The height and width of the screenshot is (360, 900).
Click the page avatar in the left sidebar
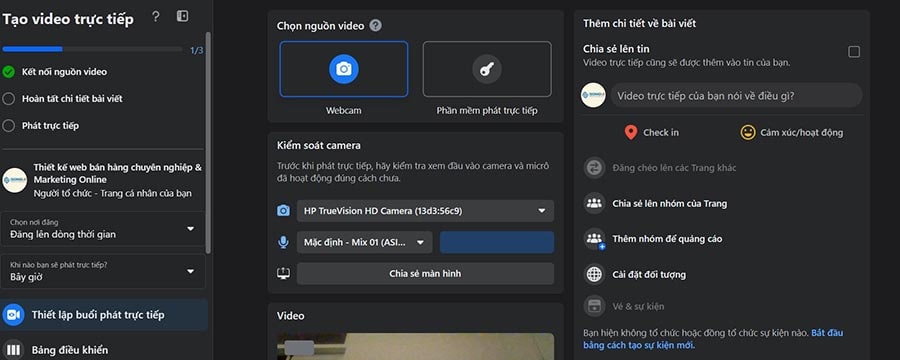coord(14,180)
